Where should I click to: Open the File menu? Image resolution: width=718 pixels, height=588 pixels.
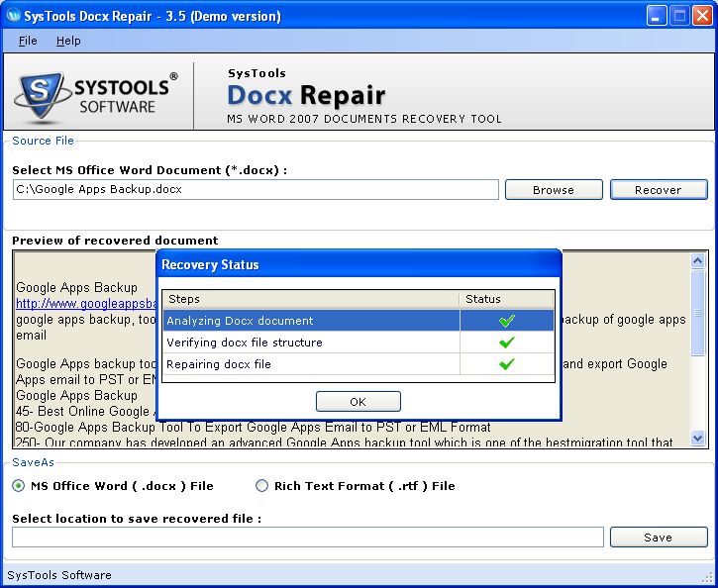[28, 41]
